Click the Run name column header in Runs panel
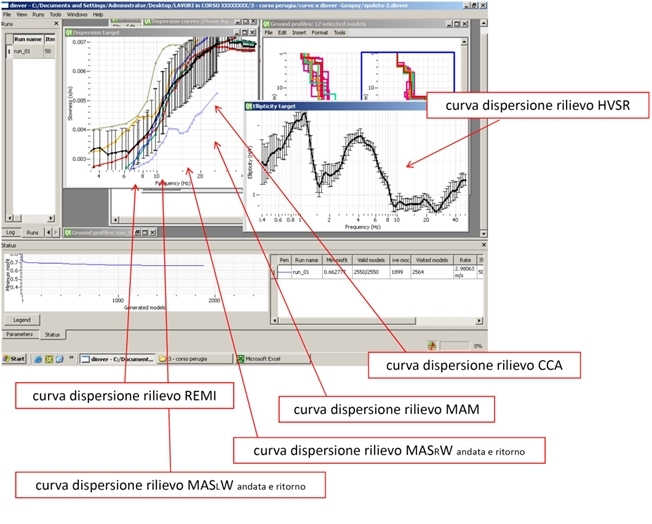 (28, 39)
